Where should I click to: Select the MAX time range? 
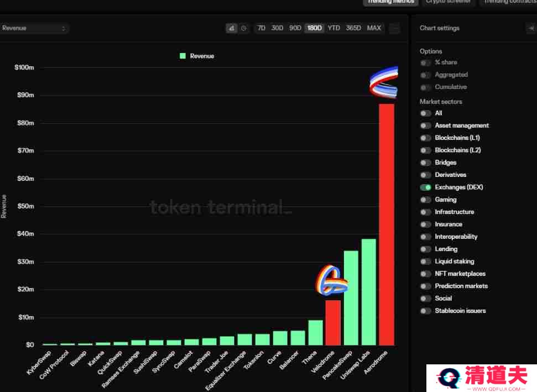click(374, 28)
